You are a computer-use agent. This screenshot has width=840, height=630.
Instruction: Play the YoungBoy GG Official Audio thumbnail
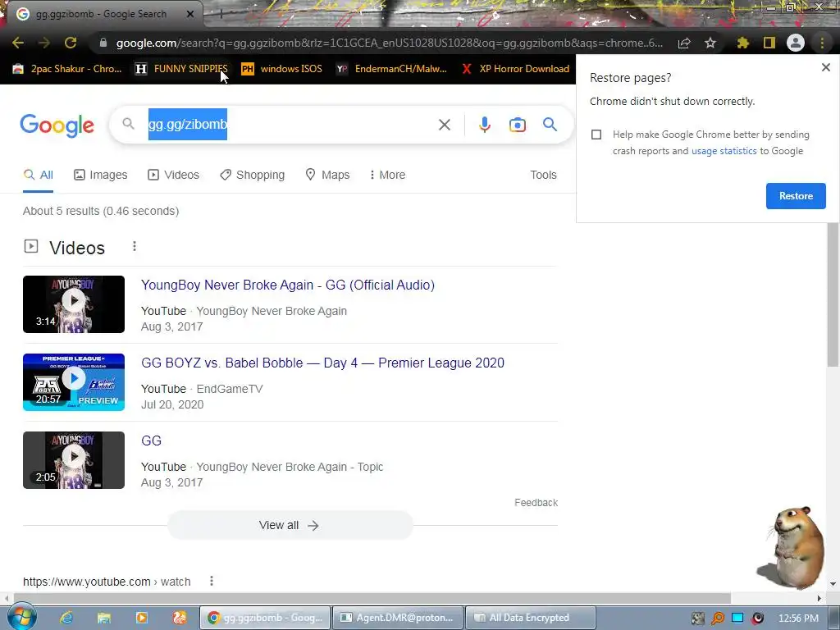(74, 304)
